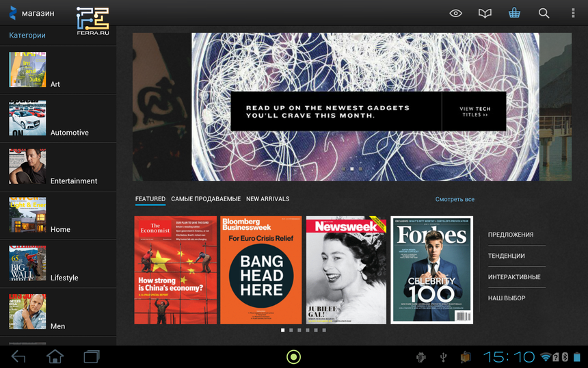The image size is (588, 368).
Task: Tap the Android debug notification icon
Action: pyautogui.click(x=420, y=357)
